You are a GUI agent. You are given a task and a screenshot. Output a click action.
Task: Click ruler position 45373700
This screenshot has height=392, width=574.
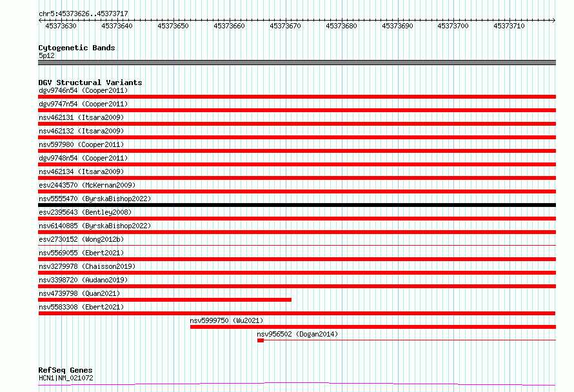(453, 26)
